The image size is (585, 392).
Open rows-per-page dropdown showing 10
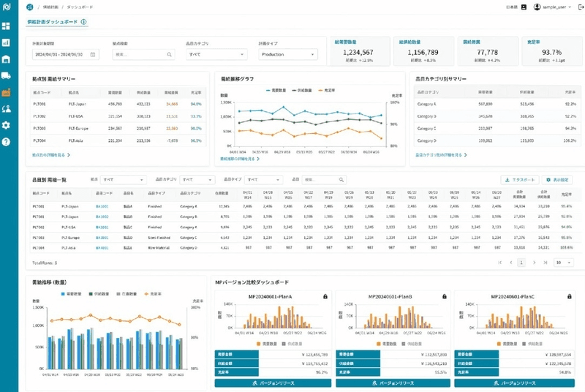563,263
